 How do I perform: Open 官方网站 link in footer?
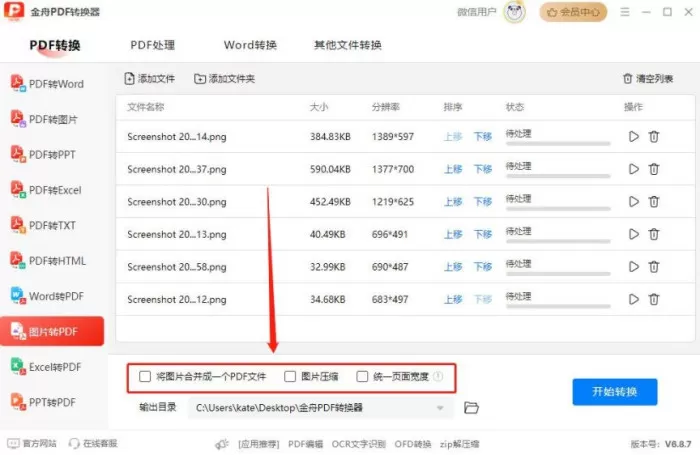tap(32, 443)
